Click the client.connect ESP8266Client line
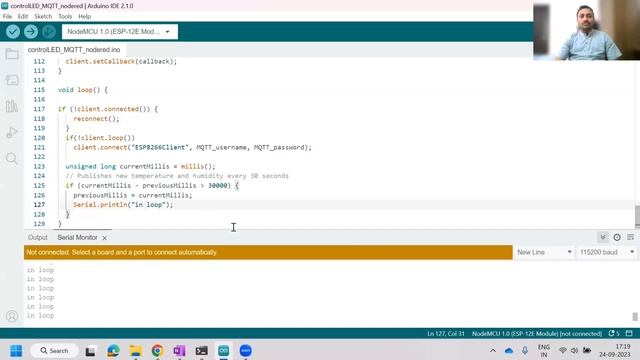This screenshot has height=360, width=640. point(192,147)
